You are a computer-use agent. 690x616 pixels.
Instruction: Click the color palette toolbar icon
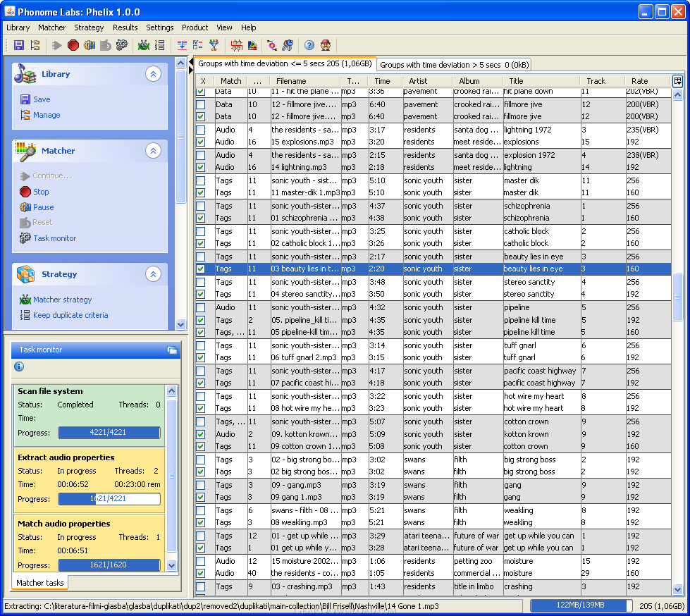(252, 45)
